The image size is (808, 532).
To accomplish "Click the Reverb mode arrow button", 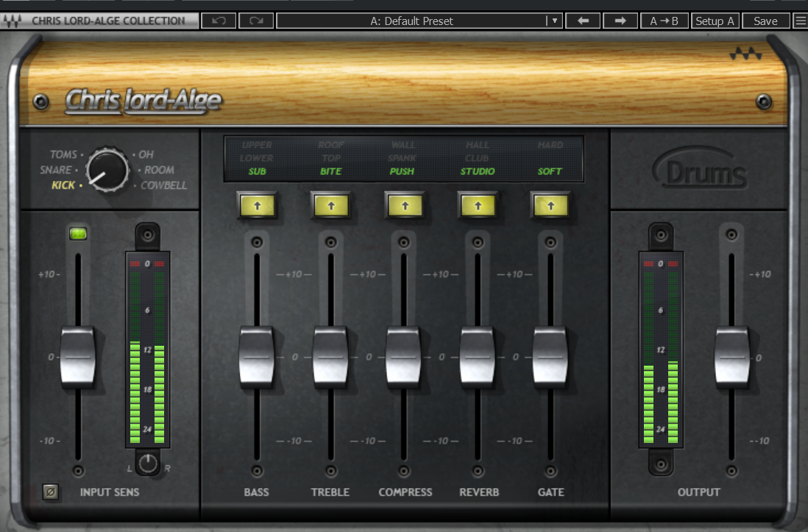I will 478,206.
